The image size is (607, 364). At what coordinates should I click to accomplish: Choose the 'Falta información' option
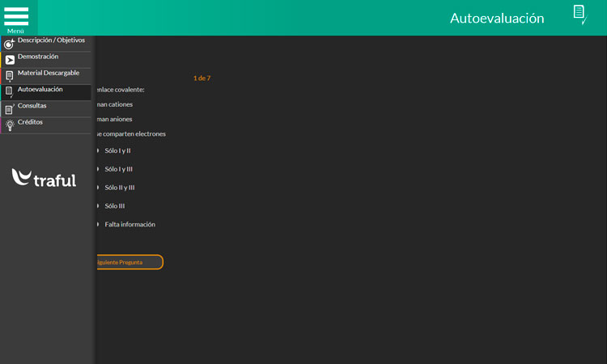(129, 224)
